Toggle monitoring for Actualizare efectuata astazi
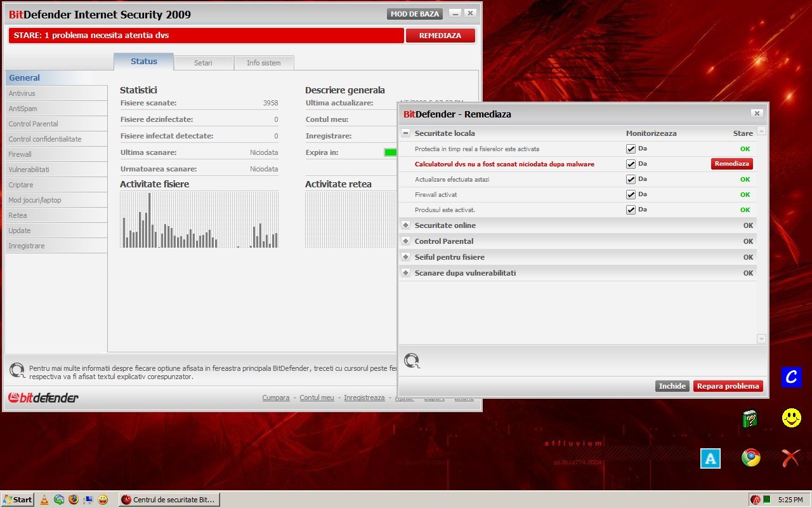 coord(631,179)
